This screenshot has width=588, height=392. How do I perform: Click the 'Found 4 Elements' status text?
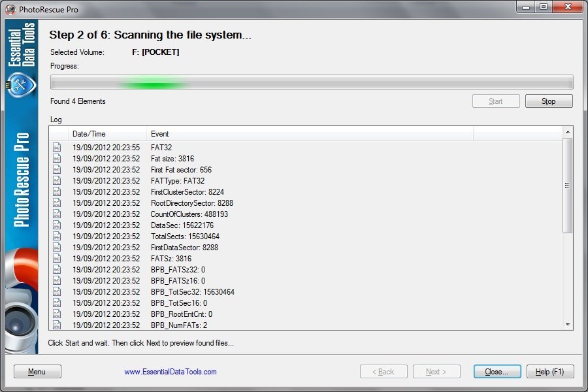pyautogui.click(x=78, y=101)
